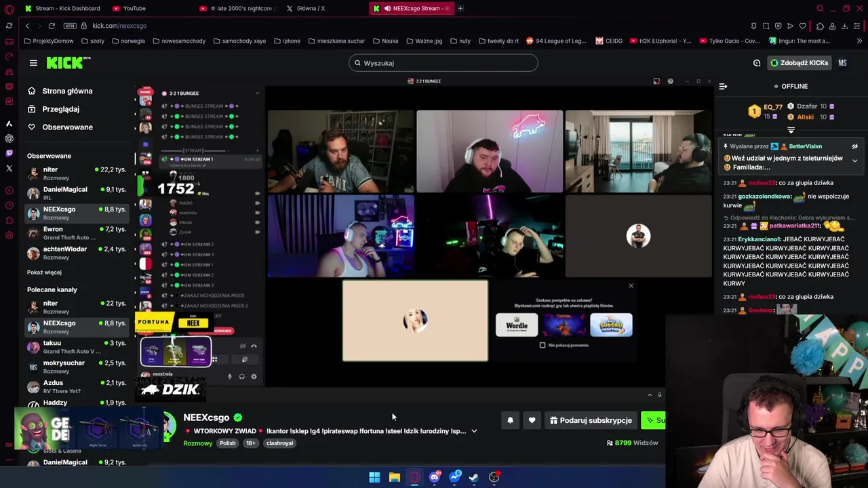Click Zdobądź KICKs button
The height and width of the screenshot is (488, 868).
pyautogui.click(x=800, y=63)
